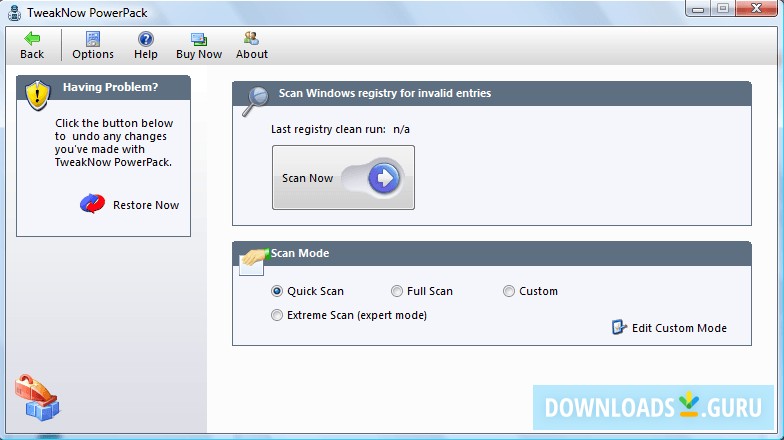The image size is (784, 440).
Task: Click the Buy Now toolbar icon
Action: coord(199,39)
